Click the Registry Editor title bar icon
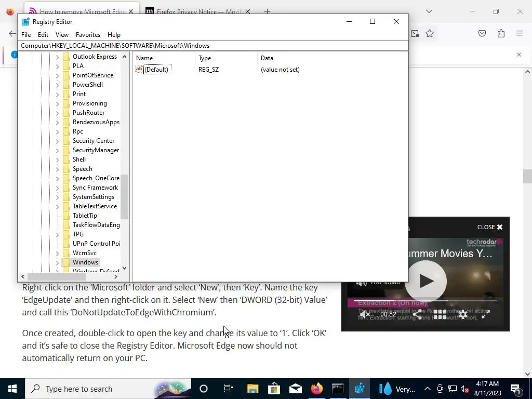Viewport: 532px width, 399px height. click(25, 22)
